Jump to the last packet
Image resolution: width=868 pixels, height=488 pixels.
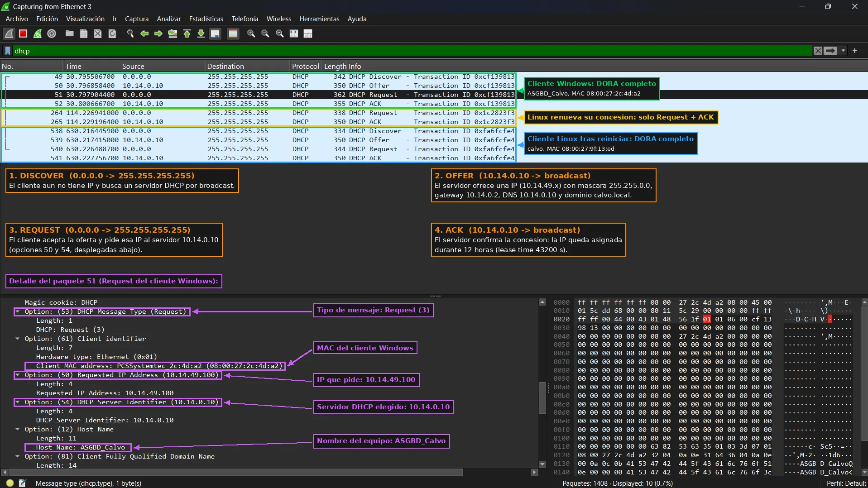[201, 33]
